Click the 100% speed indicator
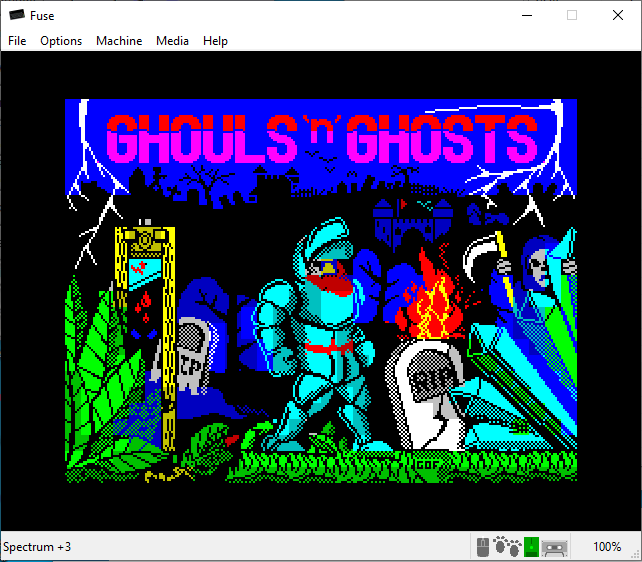 point(607,546)
